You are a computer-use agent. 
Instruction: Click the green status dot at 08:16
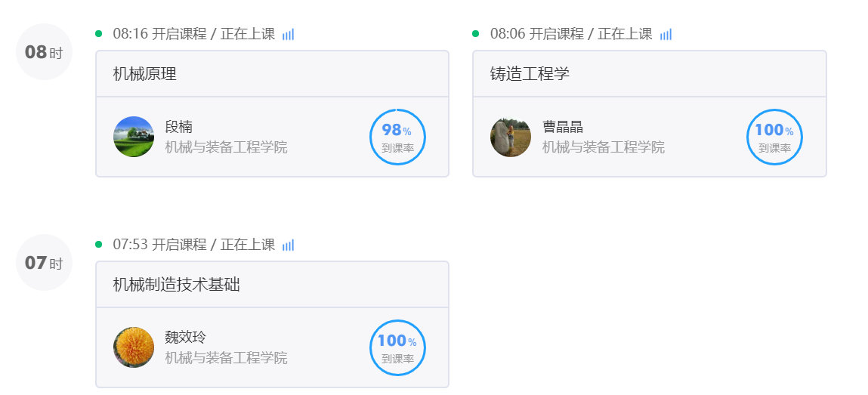[x=99, y=33]
